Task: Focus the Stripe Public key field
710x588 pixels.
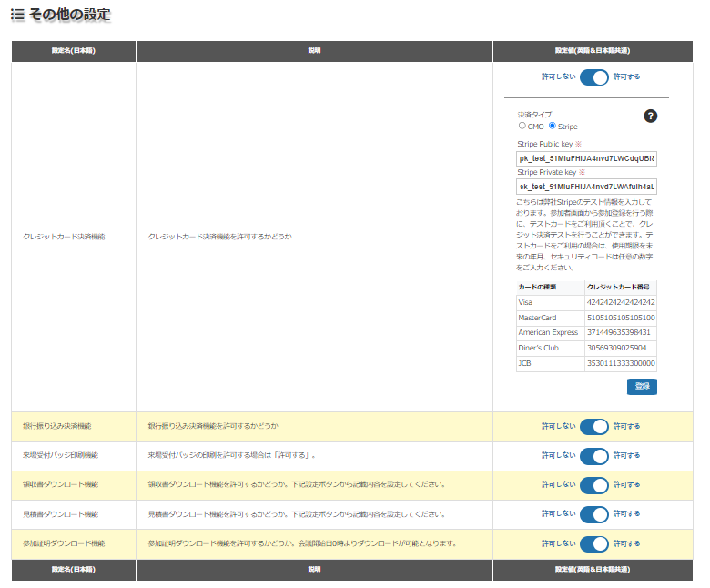Action: (586, 158)
